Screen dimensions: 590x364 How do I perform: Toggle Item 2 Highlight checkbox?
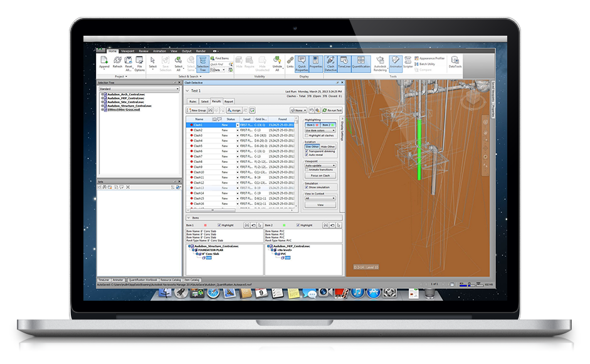tap(298, 226)
